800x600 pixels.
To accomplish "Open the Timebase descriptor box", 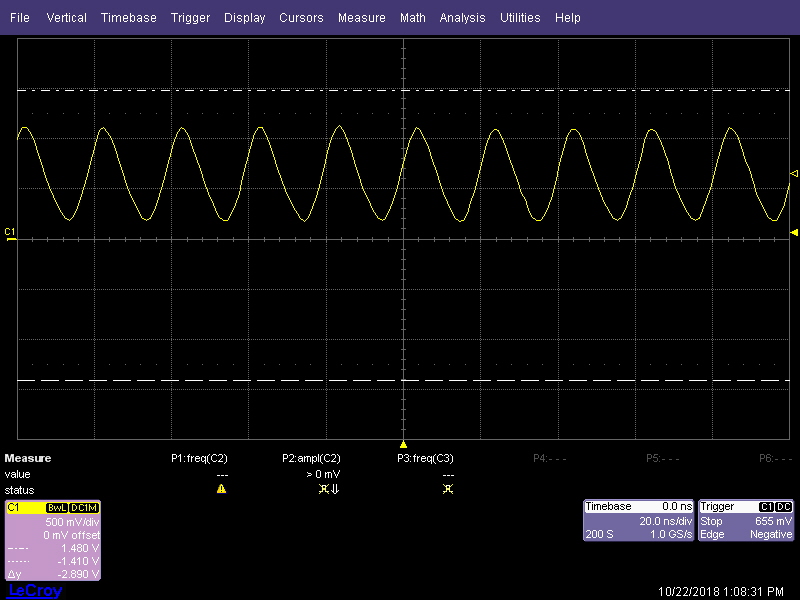I will click(x=639, y=520).
